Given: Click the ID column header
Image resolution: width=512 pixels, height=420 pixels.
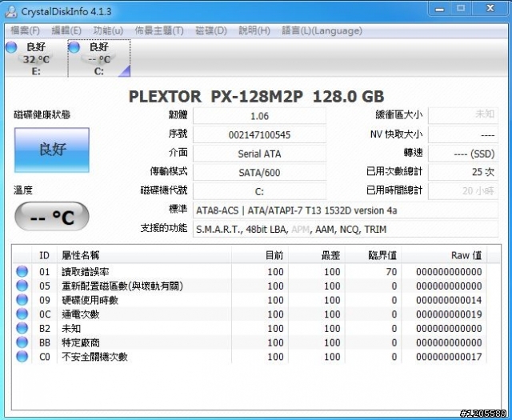Looking at the screenshot, I should (x=45, y=255).
